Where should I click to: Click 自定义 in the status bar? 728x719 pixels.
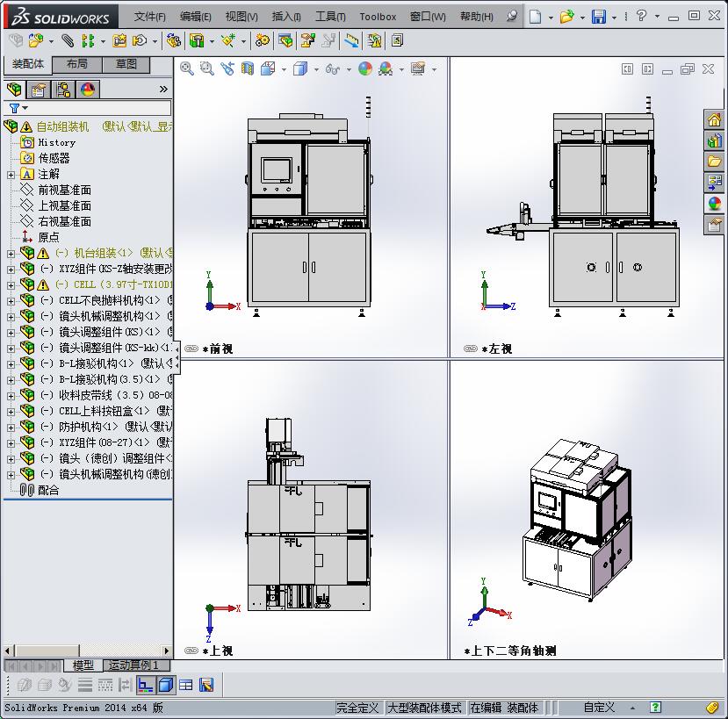[599, 708]
